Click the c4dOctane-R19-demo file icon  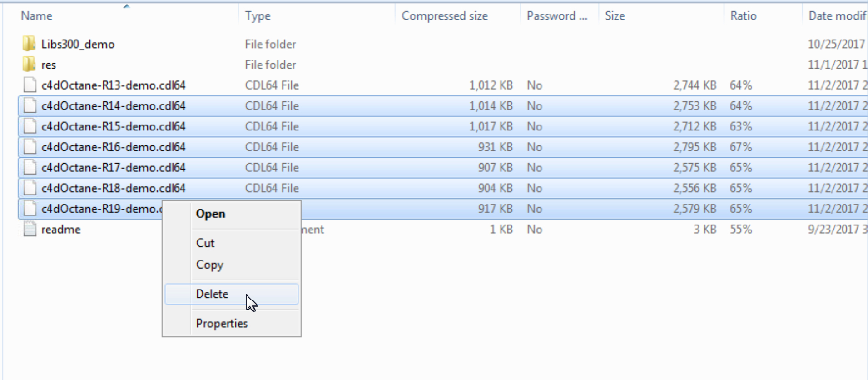pos(30,209)
